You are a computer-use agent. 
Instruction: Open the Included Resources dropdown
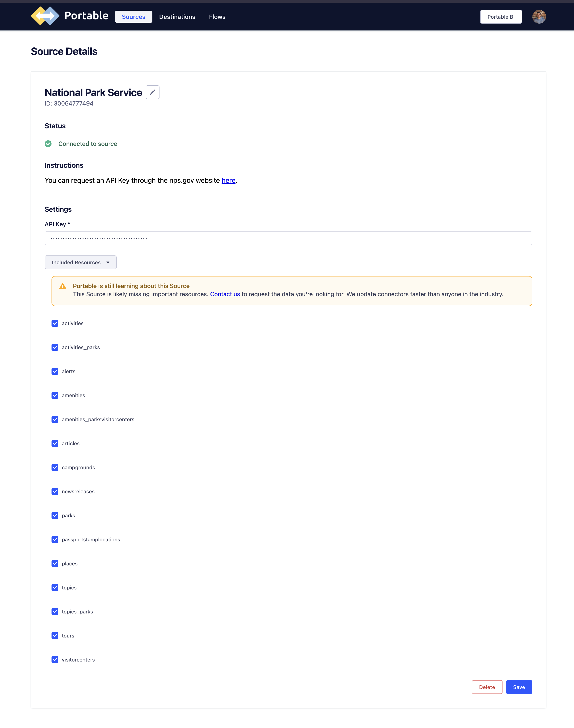point(80,262)
